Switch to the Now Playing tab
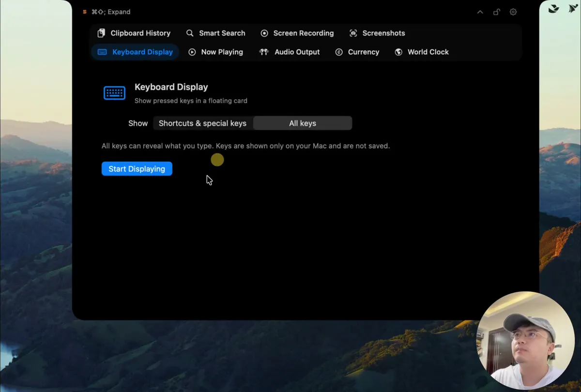The width and height of the screenshot is (581, 392). (x=216, y=52)
